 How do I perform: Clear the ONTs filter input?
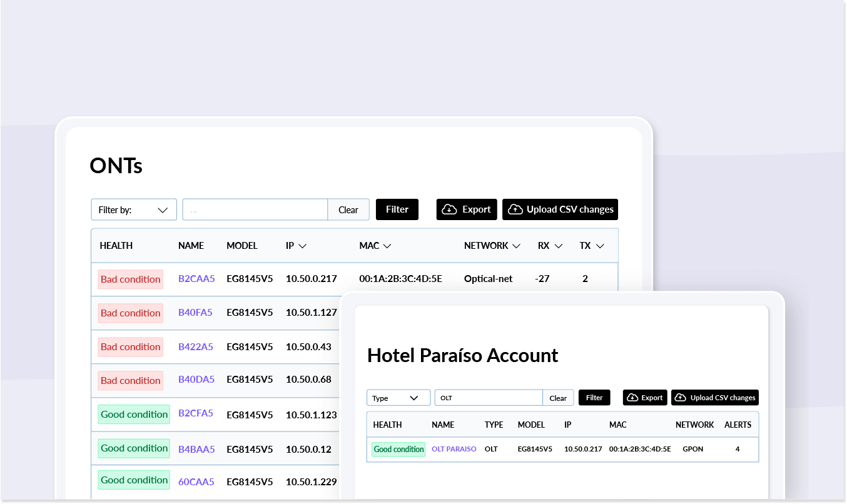[348, 209]
